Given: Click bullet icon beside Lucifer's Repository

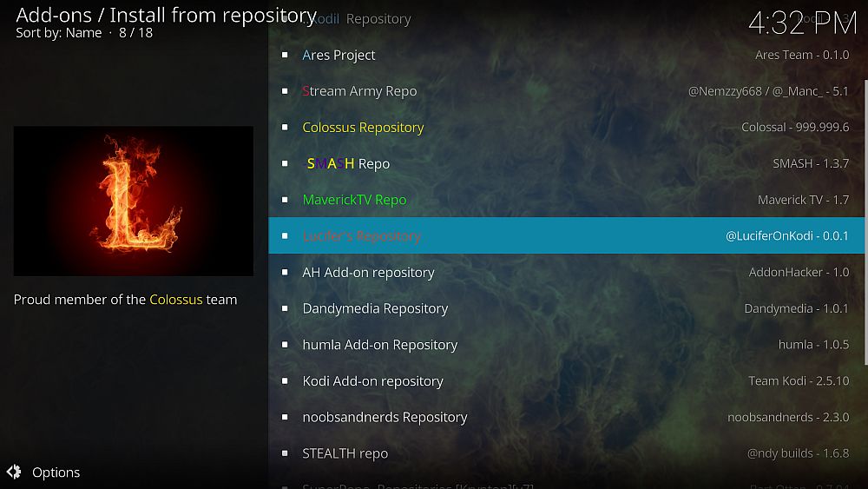Looking at the screenshot, I should (285, 235).
